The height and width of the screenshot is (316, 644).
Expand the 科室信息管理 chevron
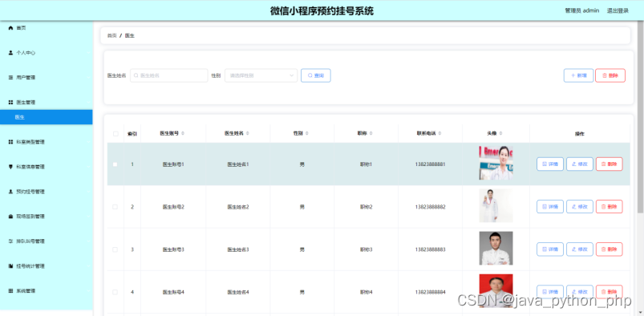tap(88, 167)
